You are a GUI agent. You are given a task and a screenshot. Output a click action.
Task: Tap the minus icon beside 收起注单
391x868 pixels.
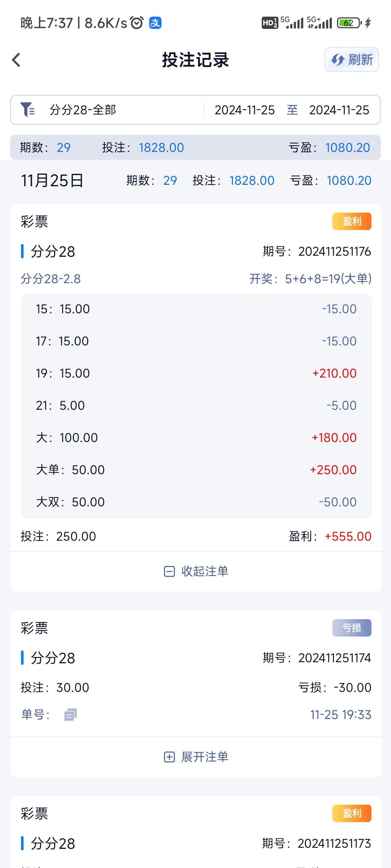click(169, 571)
